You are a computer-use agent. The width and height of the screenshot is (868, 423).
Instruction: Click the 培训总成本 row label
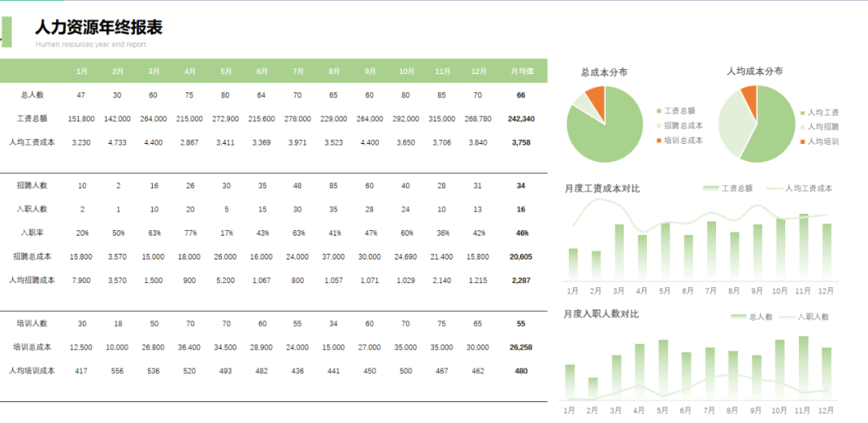tap(32, 347)
